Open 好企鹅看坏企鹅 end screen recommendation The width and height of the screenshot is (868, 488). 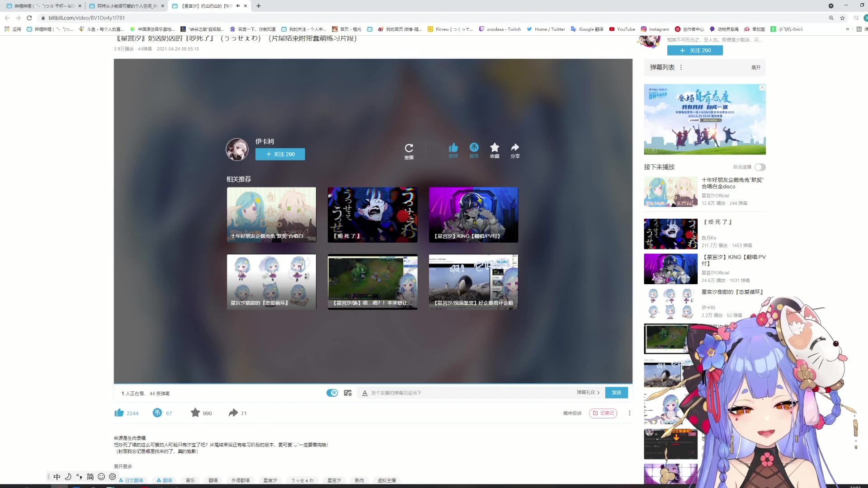click(473, 282)
